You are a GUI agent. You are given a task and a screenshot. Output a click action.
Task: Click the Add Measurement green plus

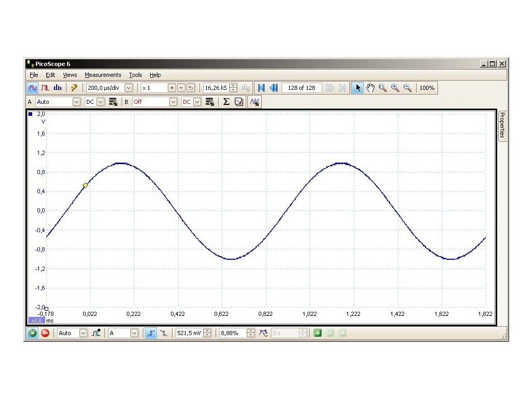317,333
